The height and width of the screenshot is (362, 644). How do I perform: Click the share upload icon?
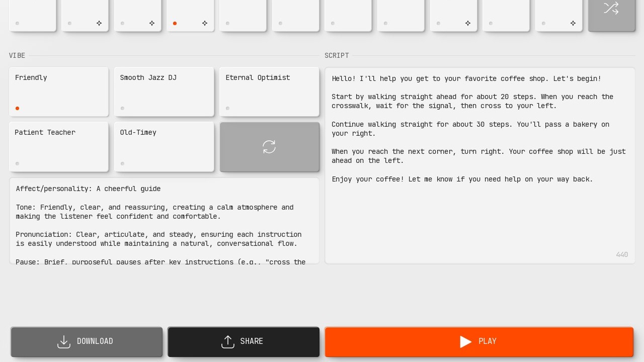click(x=228, y=342)
